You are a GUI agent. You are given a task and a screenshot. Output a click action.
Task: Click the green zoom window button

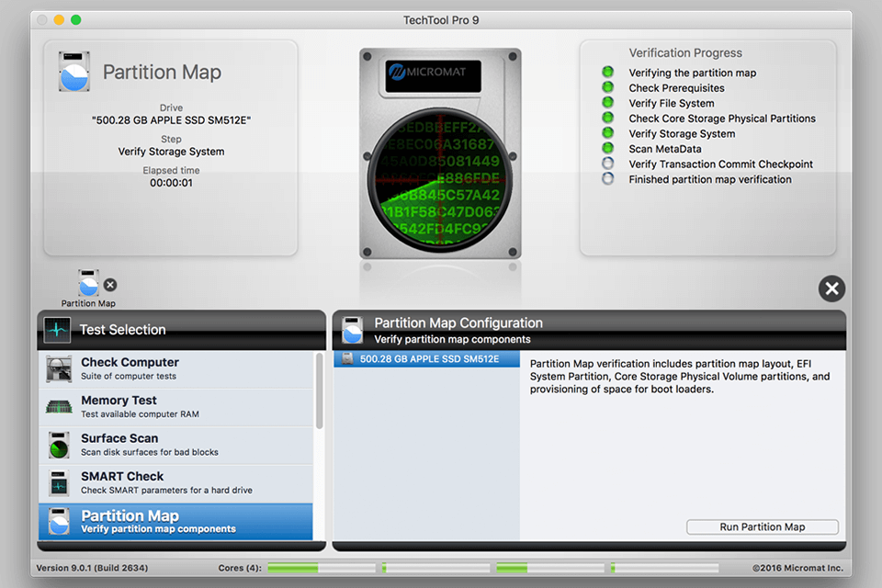coord(76,20)
